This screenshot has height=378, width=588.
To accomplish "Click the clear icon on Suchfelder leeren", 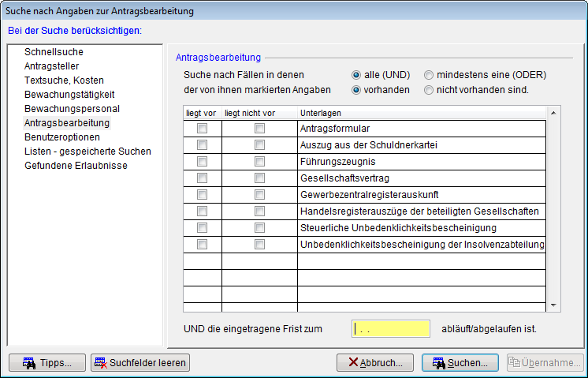I will pos(101,363).
